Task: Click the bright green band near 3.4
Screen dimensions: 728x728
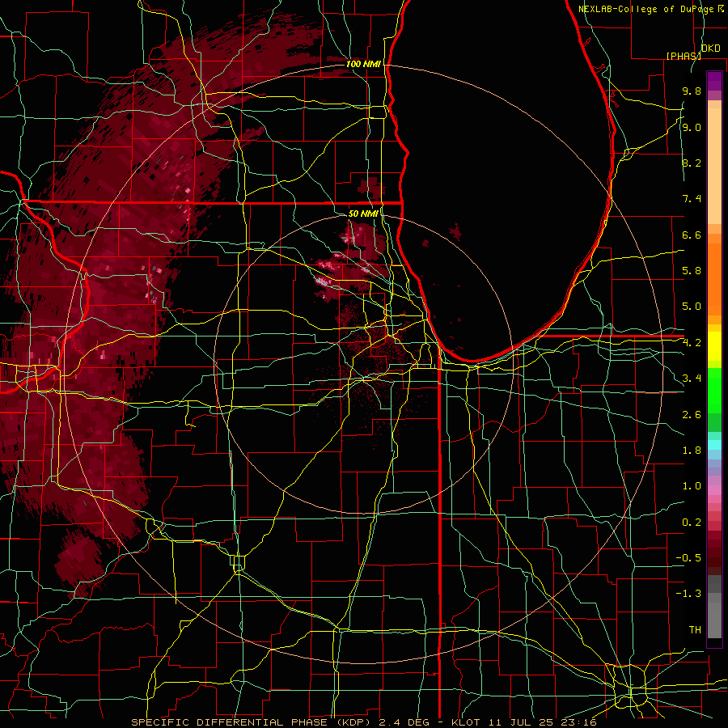Action: (714, 390)
